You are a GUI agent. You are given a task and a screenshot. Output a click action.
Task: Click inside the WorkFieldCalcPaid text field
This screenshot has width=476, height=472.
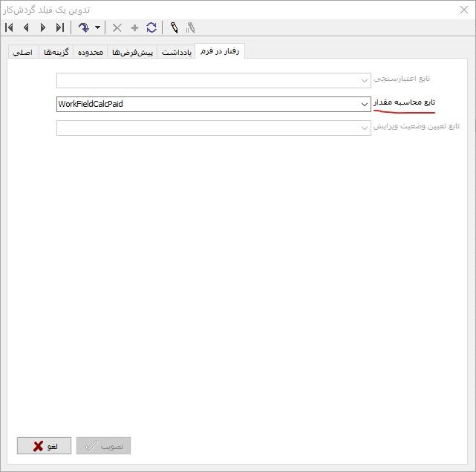(200, 105)
